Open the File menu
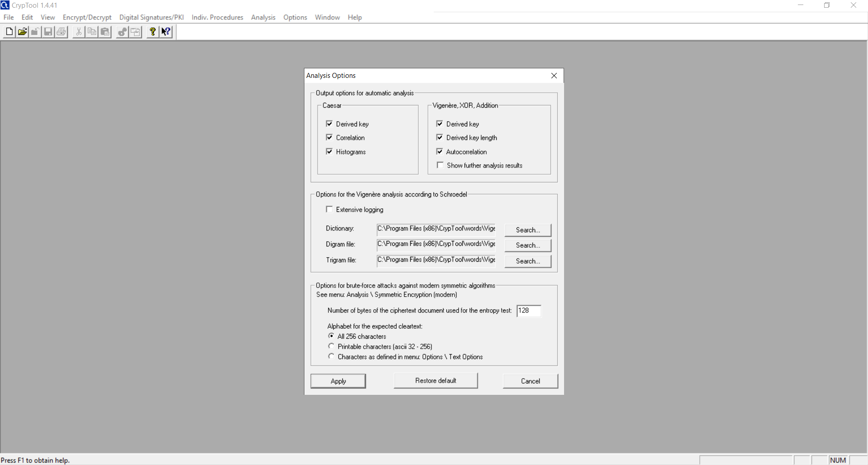 point(9,17)
